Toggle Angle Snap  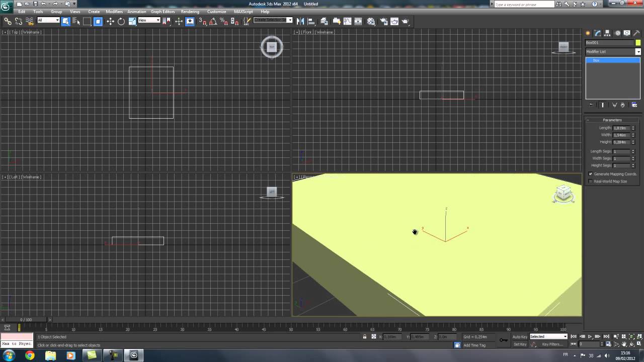pos(213,21)
